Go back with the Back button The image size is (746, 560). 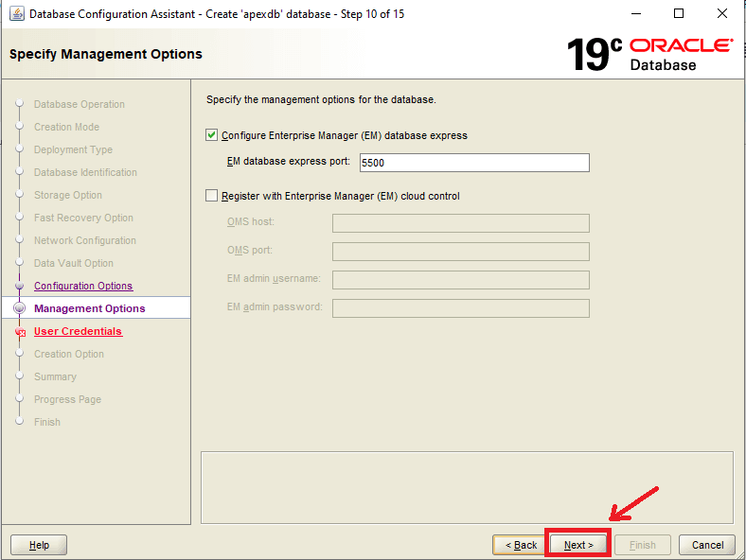[x=520, y=545]
